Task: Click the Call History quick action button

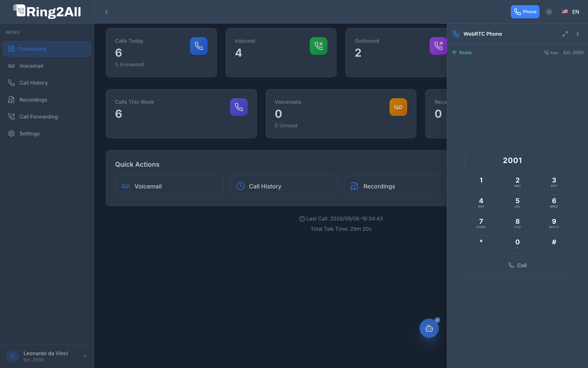Action: [x=284, y=186]
